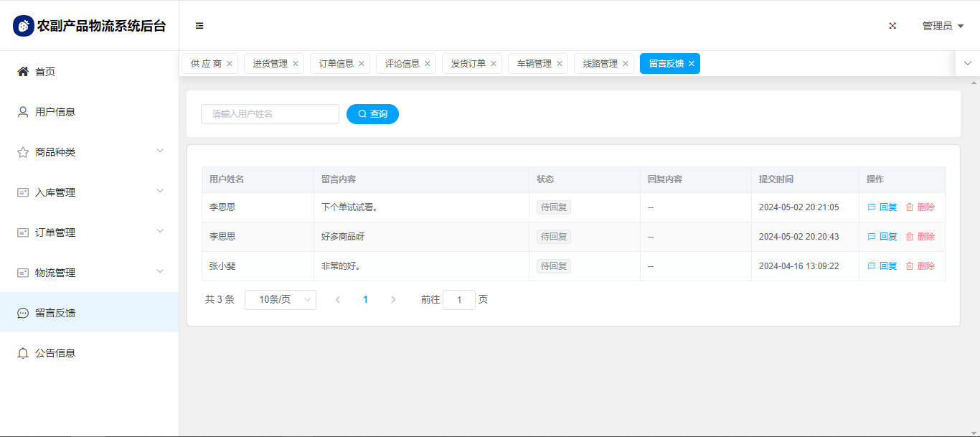The height and width of the screenshot is (437, 980).
Task: Close the active 留言反馈 tab
Action: tap(692, 64)
